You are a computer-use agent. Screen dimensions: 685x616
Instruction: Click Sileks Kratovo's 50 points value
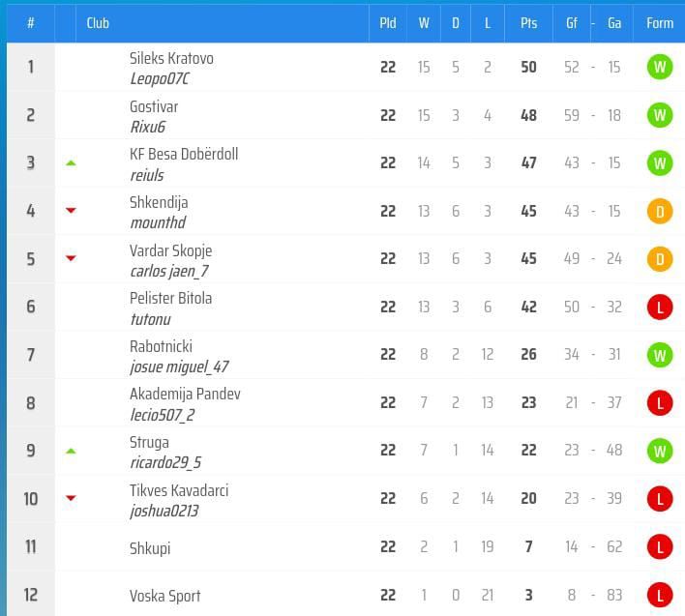coord(528,68)
